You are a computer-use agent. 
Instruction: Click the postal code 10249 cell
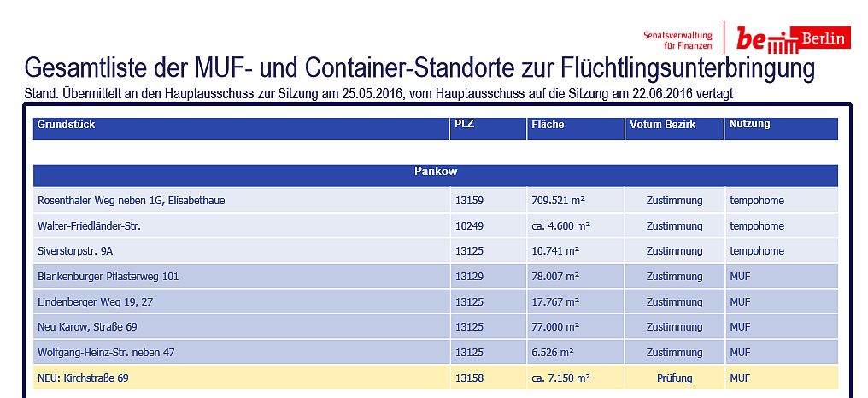pyautogui.click(x=469, y=226)
